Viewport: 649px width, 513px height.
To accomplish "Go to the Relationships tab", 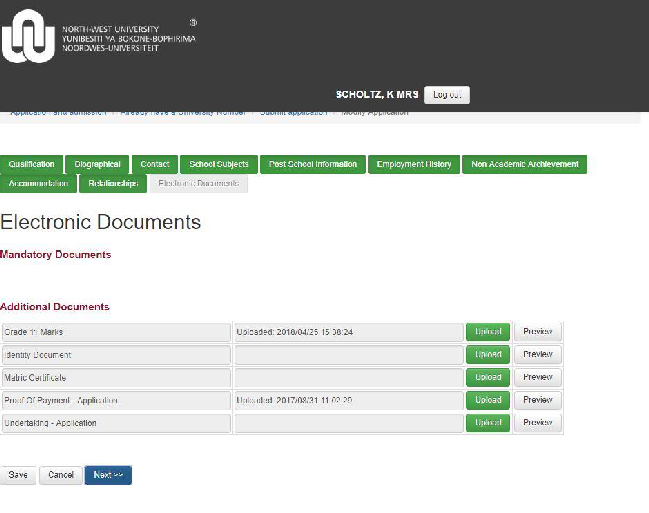I will 113,184.
